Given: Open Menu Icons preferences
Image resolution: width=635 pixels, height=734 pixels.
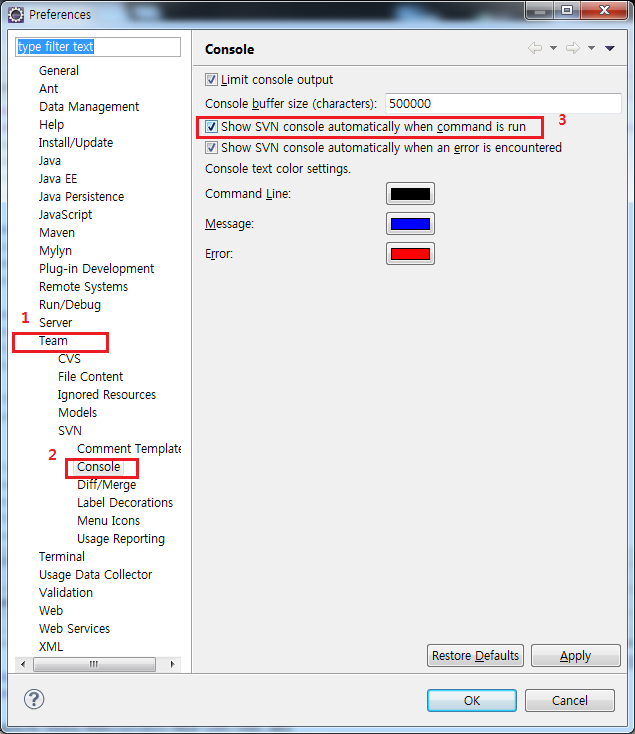Looking at the screenshot, I should tap(109, 521).
